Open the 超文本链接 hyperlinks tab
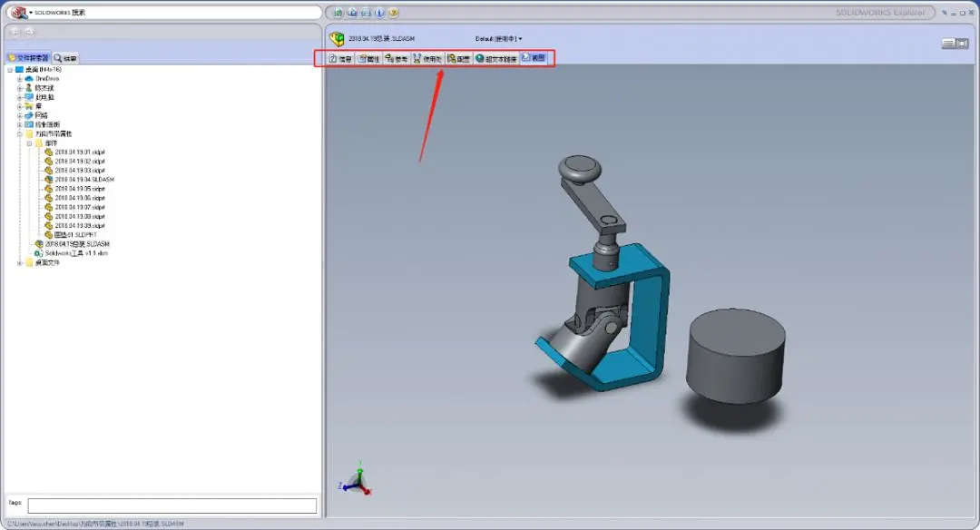The image size is (980, 530). tap(496, 58)
